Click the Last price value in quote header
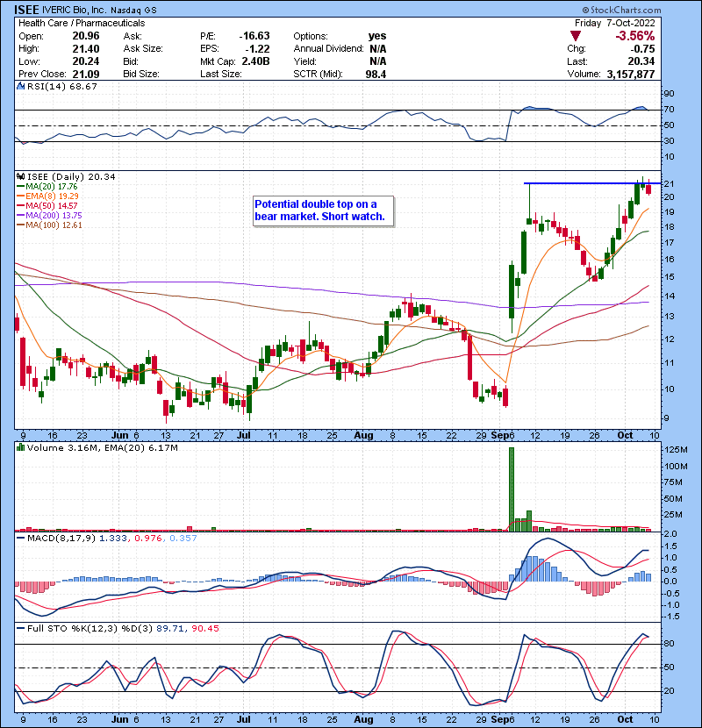The width and height of the screenshot is (702, 728). click(641, 61)
